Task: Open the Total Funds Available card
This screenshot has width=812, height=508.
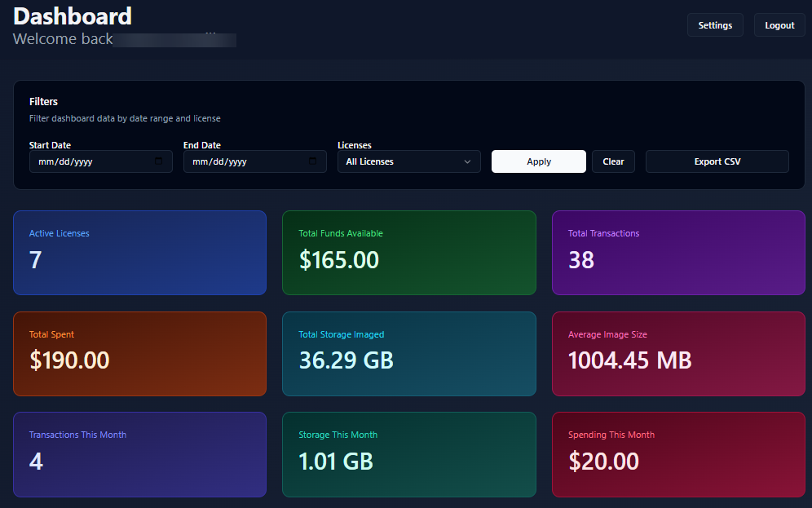Action: 408,252
